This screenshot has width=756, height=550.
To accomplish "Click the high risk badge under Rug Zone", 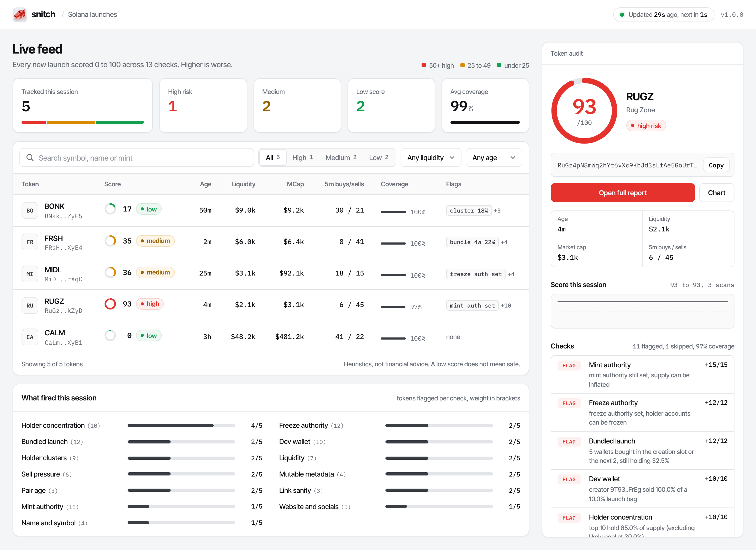I will tap(646, 126).
